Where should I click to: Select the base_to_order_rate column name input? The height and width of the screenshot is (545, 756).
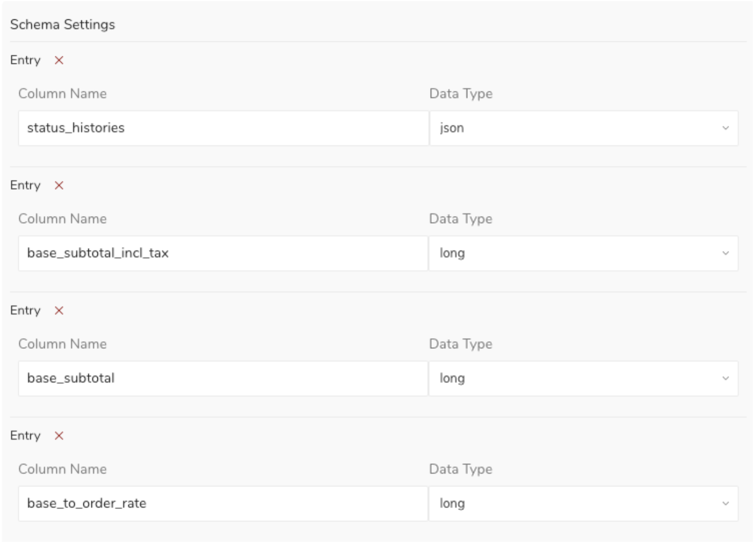pos(223,504)
